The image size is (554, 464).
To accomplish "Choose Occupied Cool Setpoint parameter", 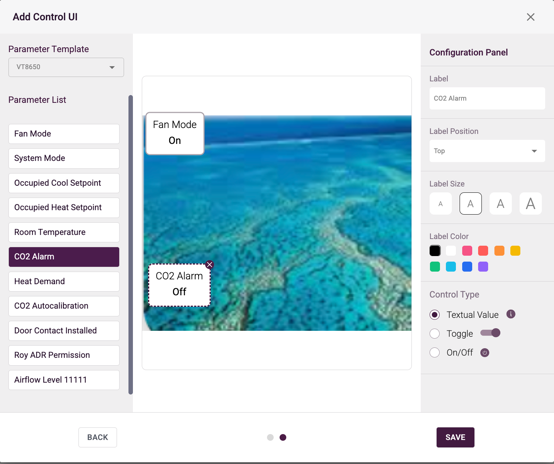I will coord(64,183).
